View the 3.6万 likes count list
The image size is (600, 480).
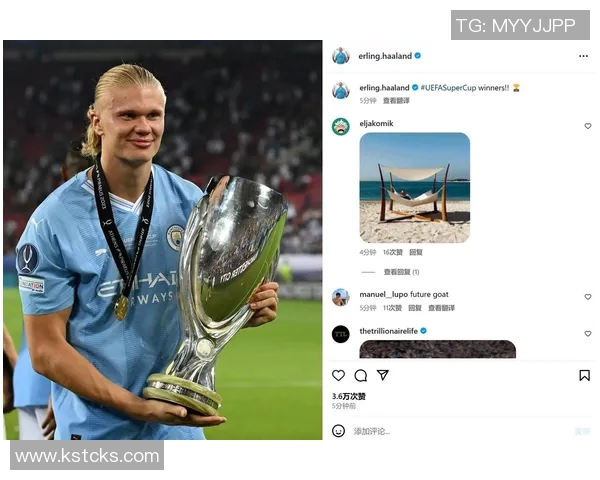(349, 396)
